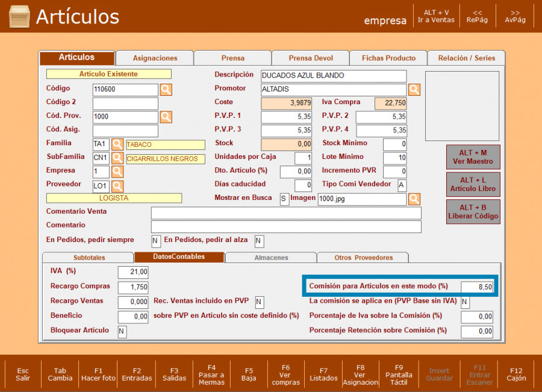The width and height of the screenshot is (542, 392).
Task: Toggle 'En Pedidos, pedir siempre' flag
Action: tap(156, 241)
